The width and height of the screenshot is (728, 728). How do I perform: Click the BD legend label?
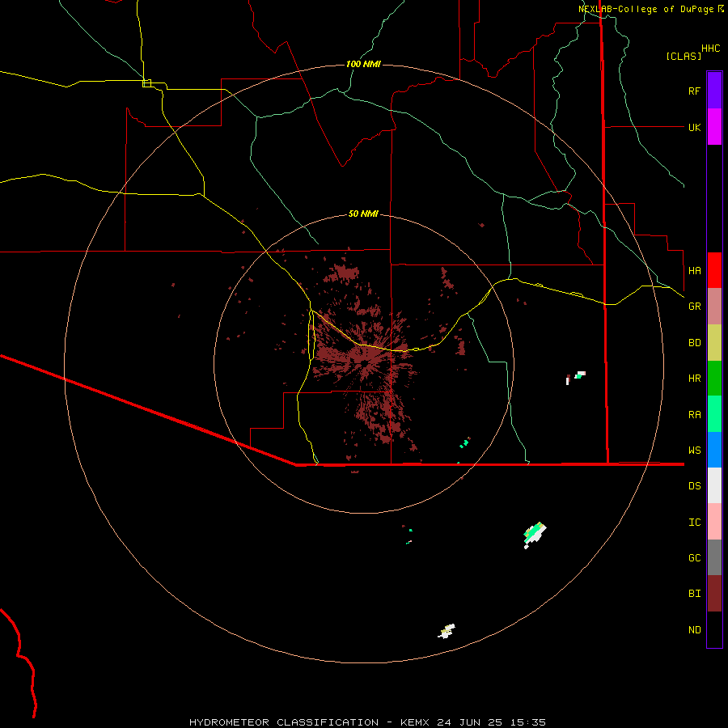click(694, 343)
